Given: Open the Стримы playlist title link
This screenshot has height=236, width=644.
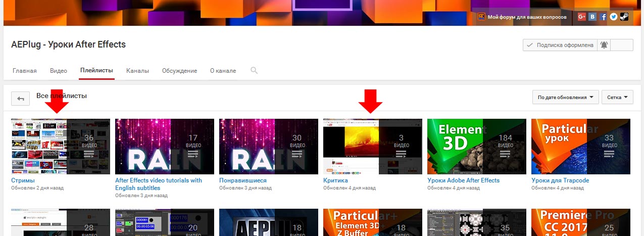Looking at the screenshot, I should [23, 180].
